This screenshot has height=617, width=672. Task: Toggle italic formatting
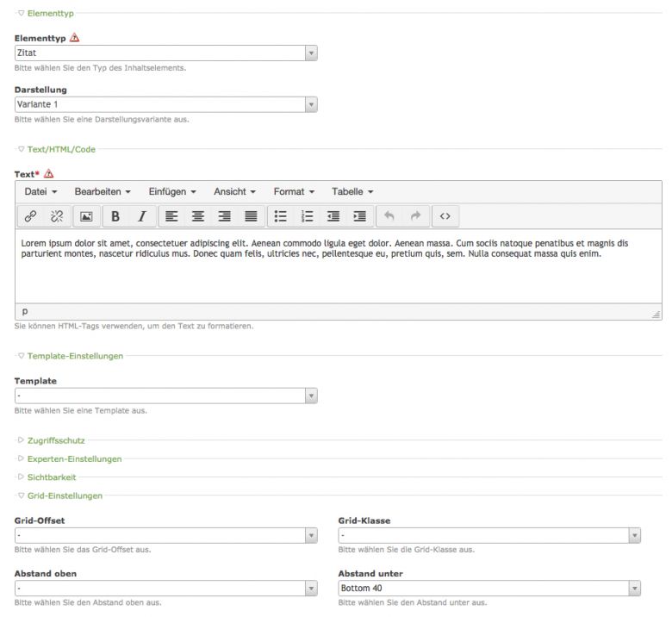tap(142, 216)
